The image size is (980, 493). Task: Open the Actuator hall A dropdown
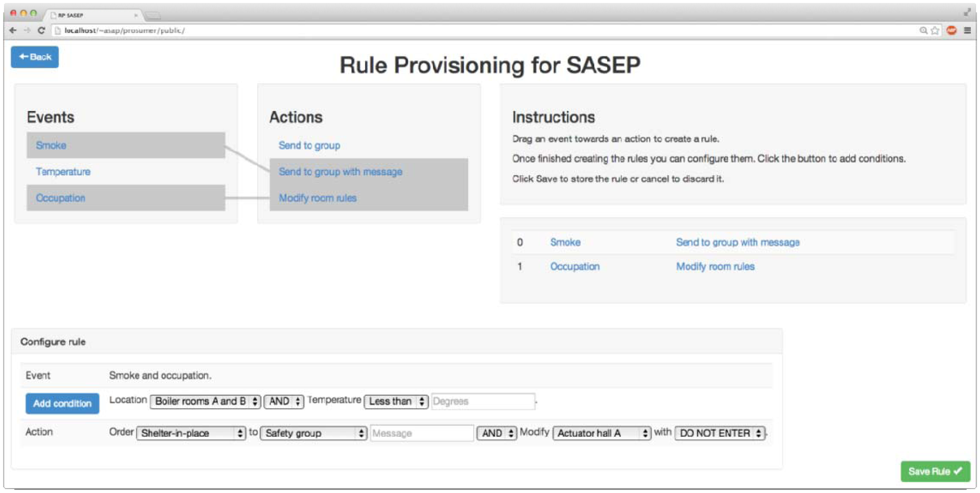pyautogui.click(x=601, y=433)
